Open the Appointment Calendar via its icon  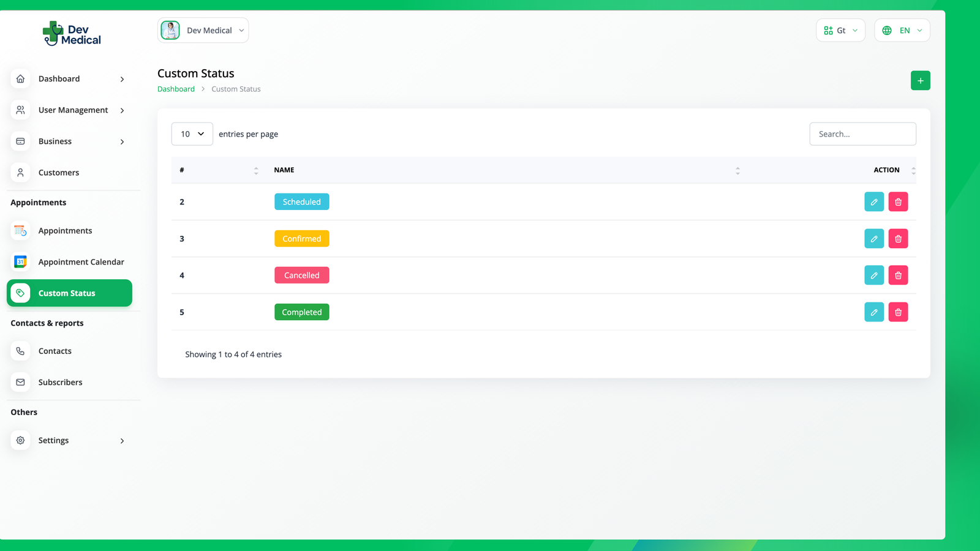(x=20, y=261)
